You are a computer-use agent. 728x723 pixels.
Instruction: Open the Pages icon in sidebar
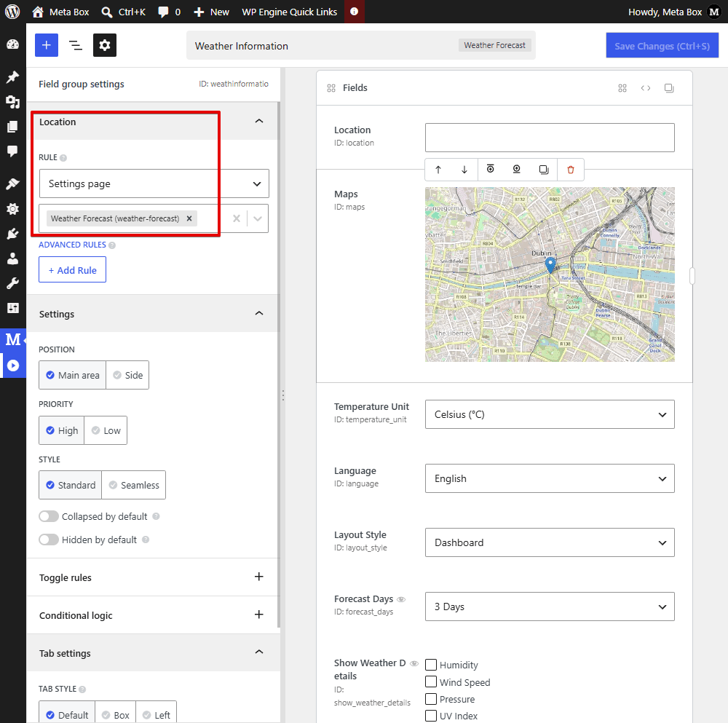13,126
